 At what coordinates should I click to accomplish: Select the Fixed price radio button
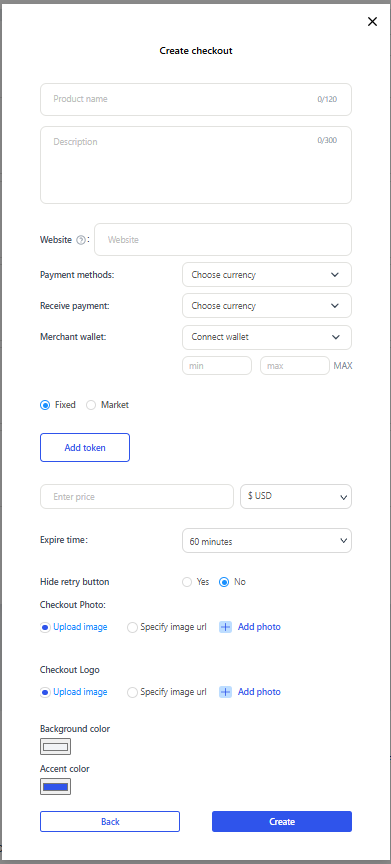45,405
